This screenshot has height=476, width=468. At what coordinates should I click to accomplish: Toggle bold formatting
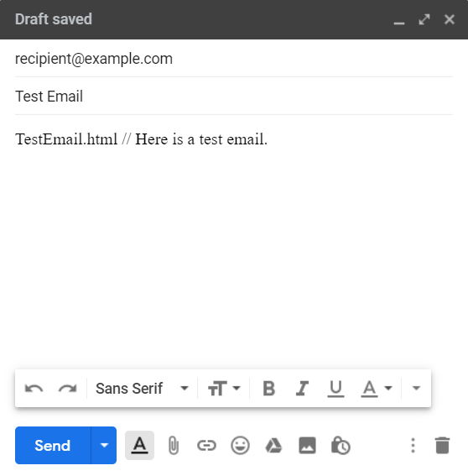[268, 388]
